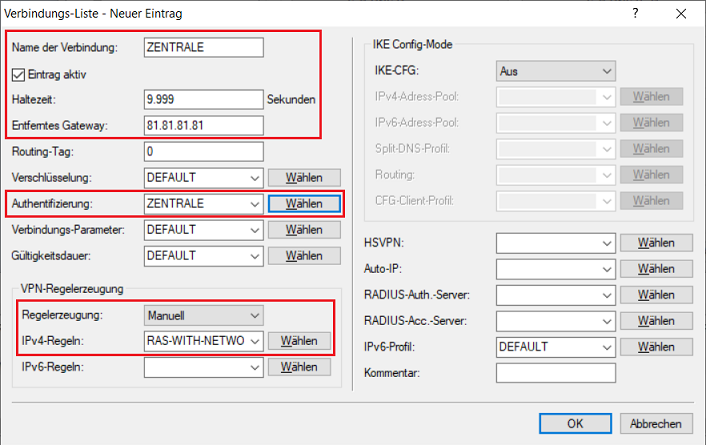Close the Verbindungs-Liste dialog
This screenshot has width=706, height=445.
click(681, 15)
